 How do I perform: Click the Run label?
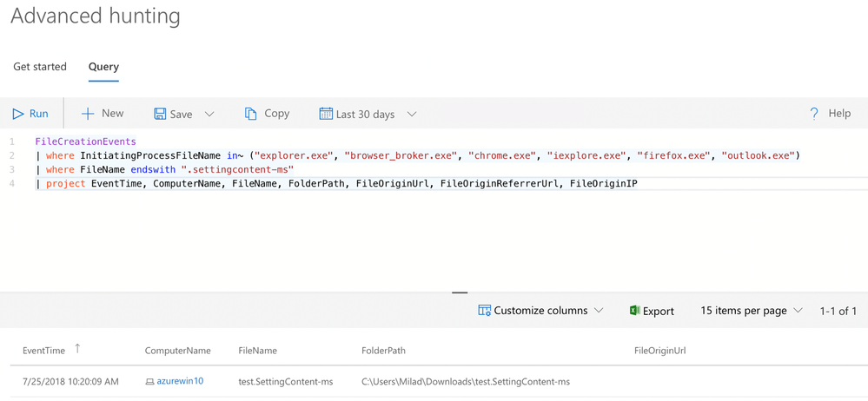39,114
